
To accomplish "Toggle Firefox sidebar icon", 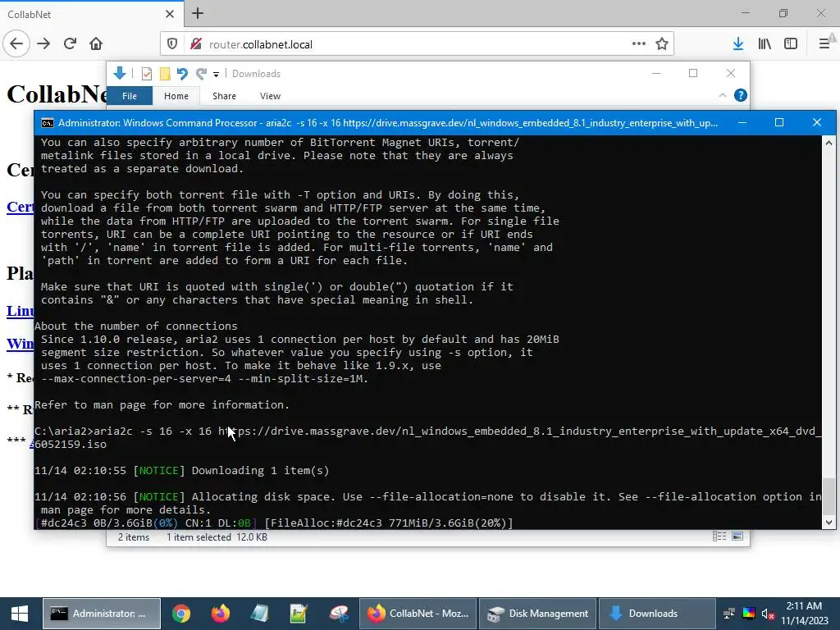I will [791, 44].
